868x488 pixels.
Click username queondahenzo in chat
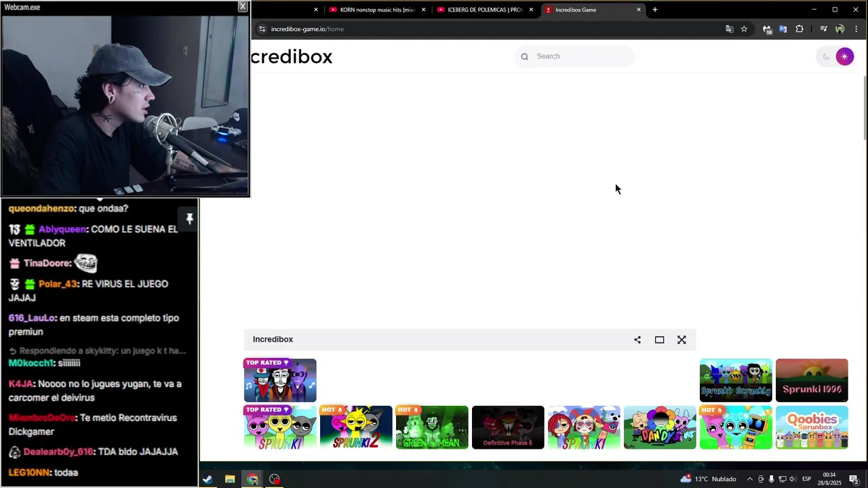41,209
